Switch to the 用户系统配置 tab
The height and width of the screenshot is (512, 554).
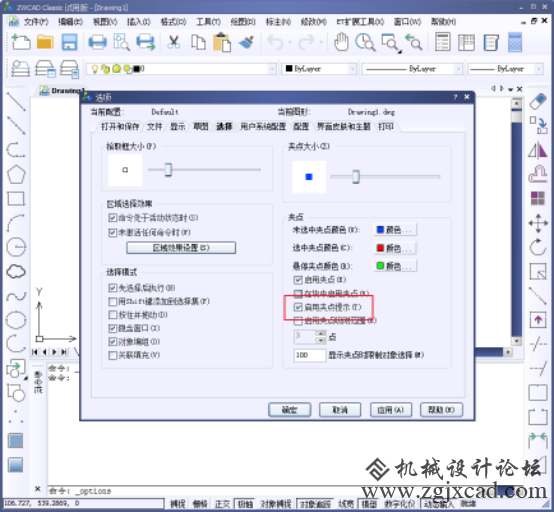(263, 126)
